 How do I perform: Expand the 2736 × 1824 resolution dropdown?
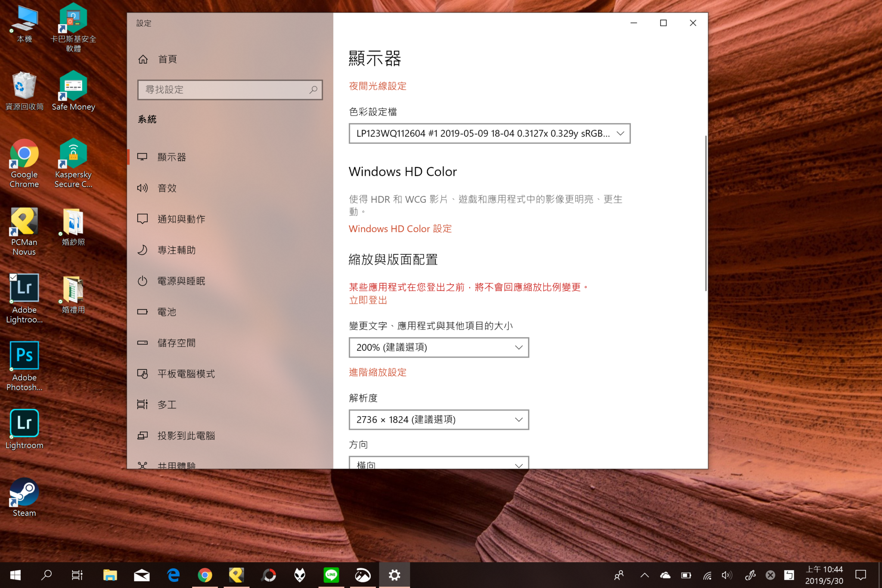(439, 420)
